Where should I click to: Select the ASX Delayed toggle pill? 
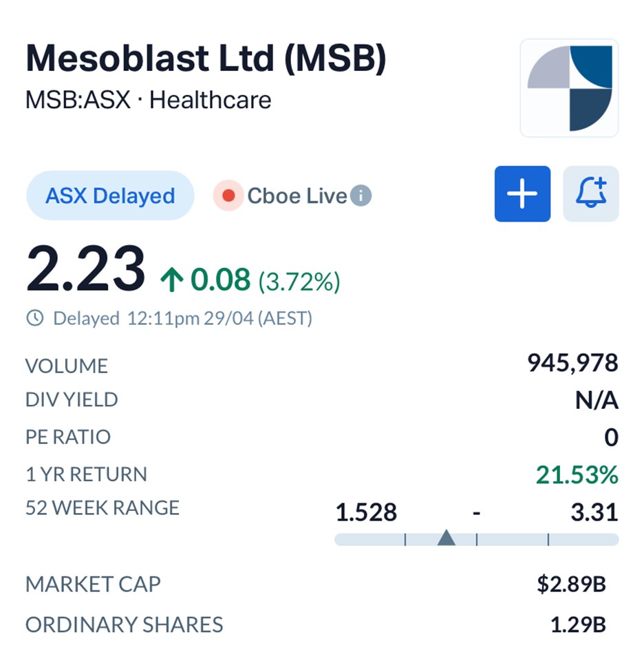(x=110, y=196)
